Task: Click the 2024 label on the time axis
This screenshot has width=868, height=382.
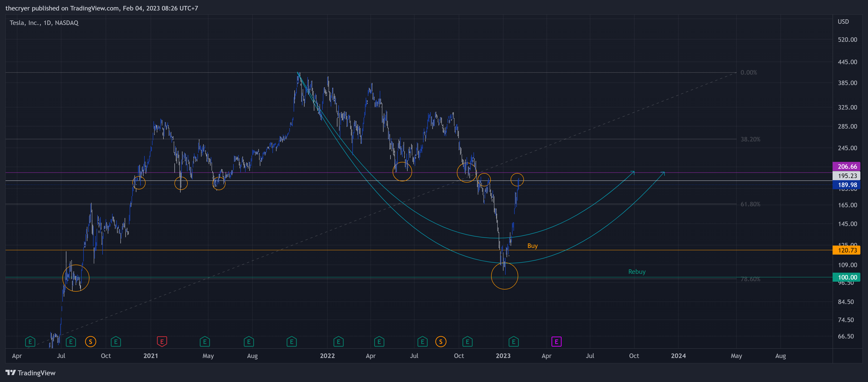Action: (678, 356)
